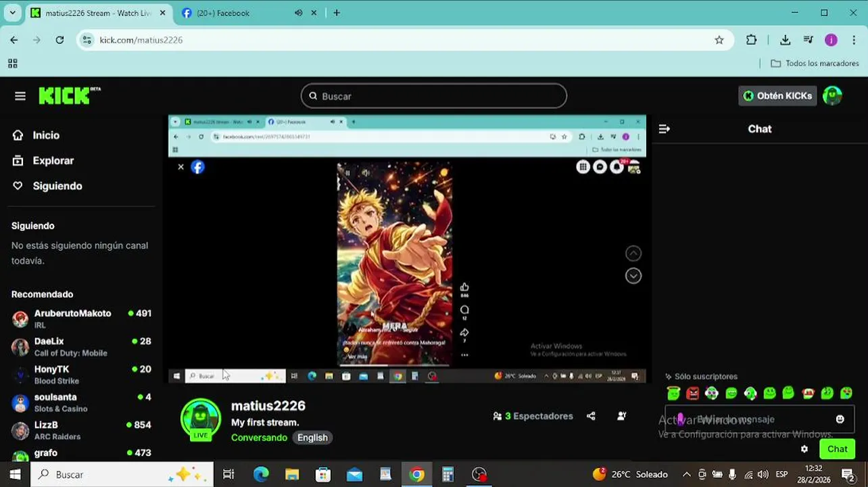Send message with green Chat button

837,449
